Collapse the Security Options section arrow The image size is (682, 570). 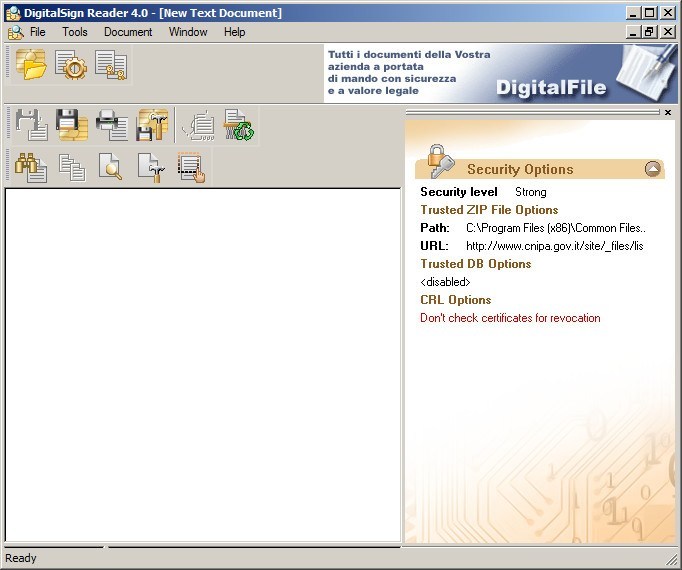pyautogui.click(x=652, y=169)
